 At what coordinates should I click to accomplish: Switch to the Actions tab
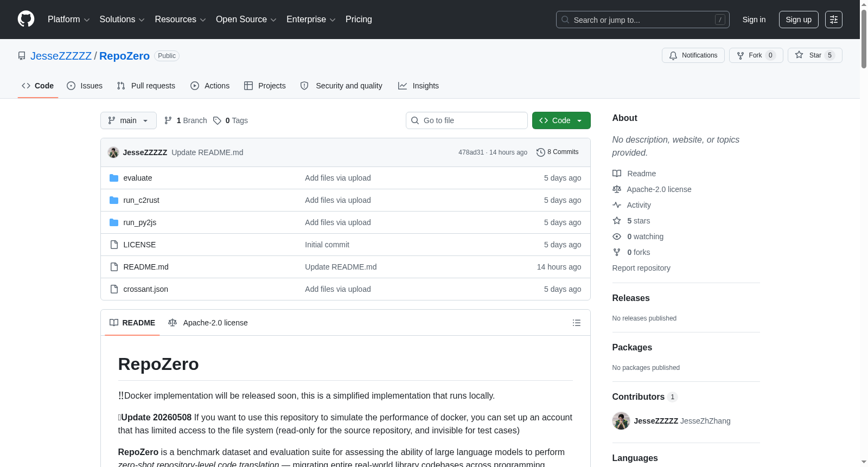pos(210,86)
